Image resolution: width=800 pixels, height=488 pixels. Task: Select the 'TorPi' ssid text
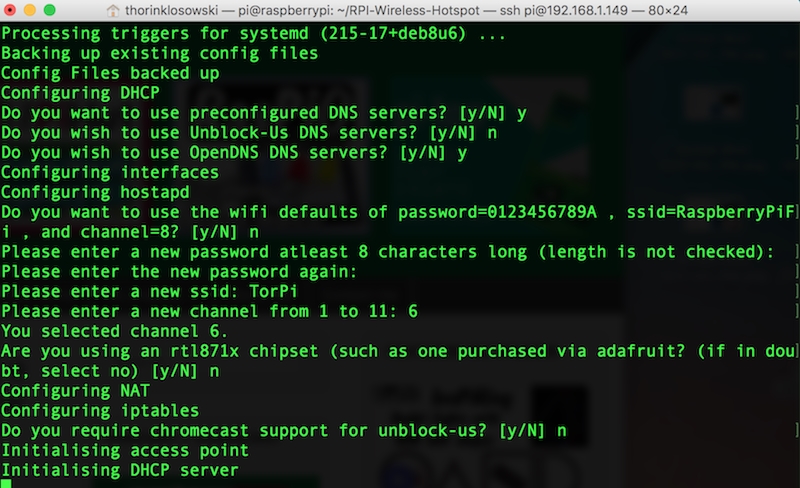273,291
